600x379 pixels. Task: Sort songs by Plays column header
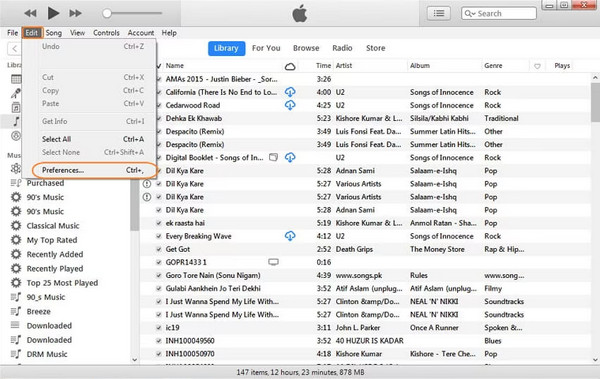coord(562,66)
